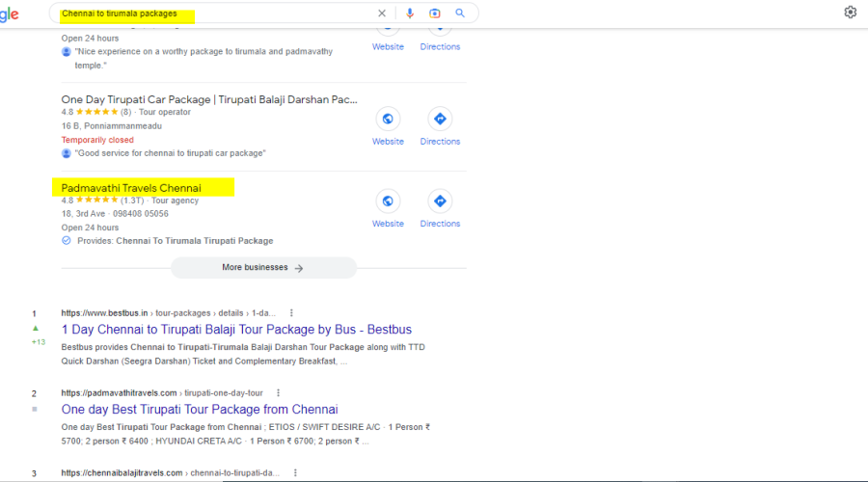Viewport: 868px width, 482px height.
Task: Select Padmavathi Travels Chennai business listing
Action: (x=131, y=187)
